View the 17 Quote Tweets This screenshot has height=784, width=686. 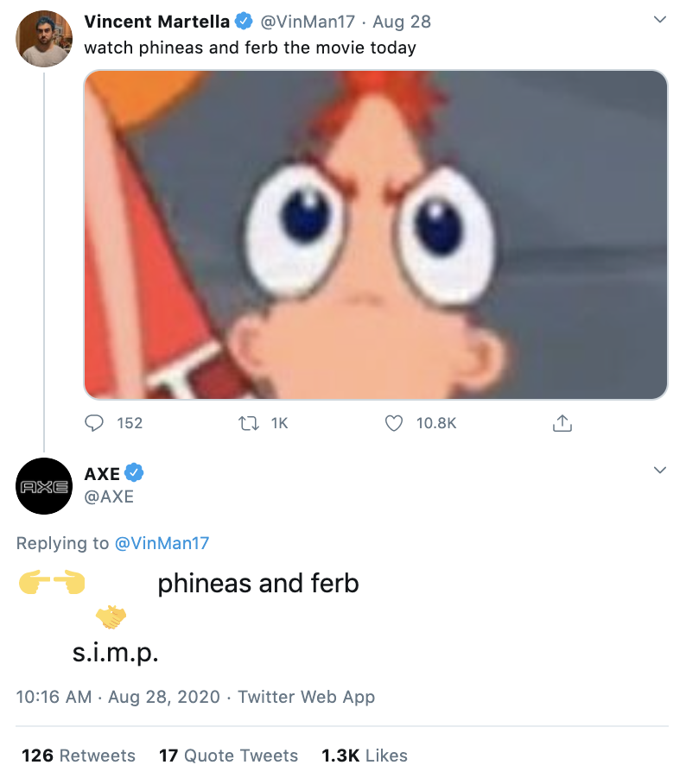pos(228,756)
